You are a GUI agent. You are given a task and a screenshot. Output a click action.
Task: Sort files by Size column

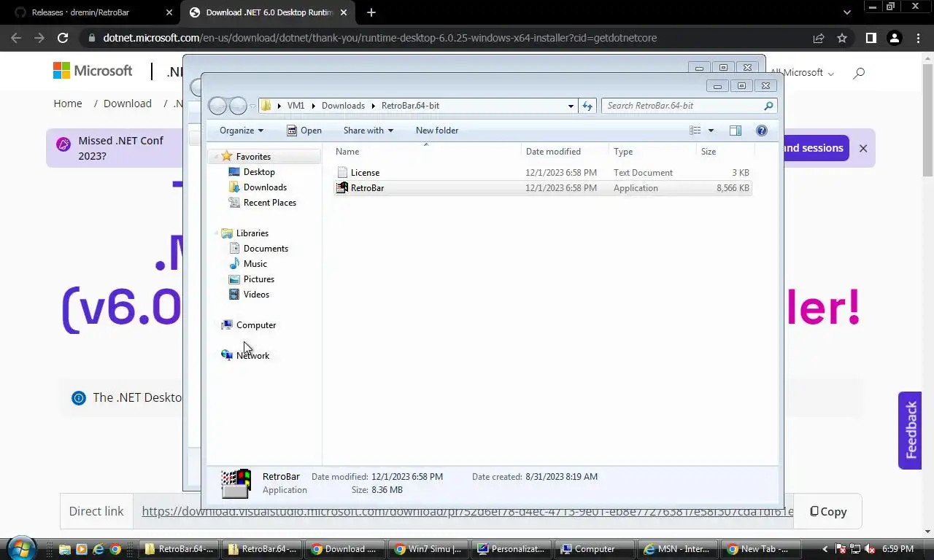point(725,152)
